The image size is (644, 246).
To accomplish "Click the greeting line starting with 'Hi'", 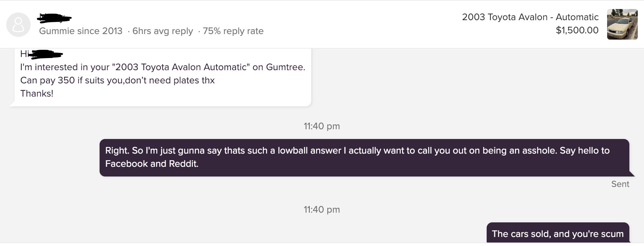I will tap(42, 54).
